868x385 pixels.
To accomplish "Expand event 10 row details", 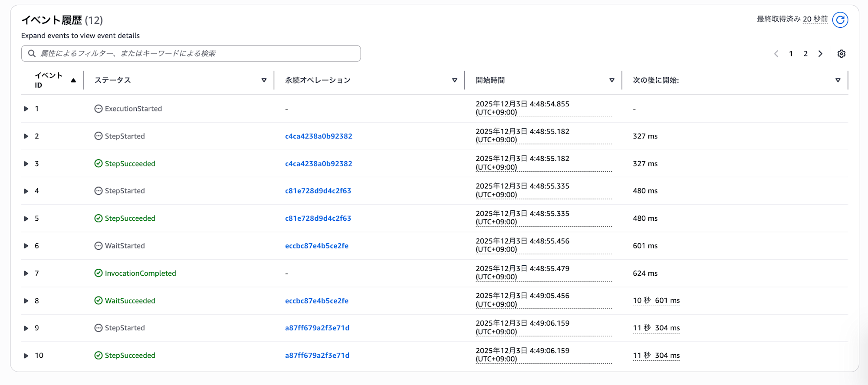I will [x=26, y=356].
